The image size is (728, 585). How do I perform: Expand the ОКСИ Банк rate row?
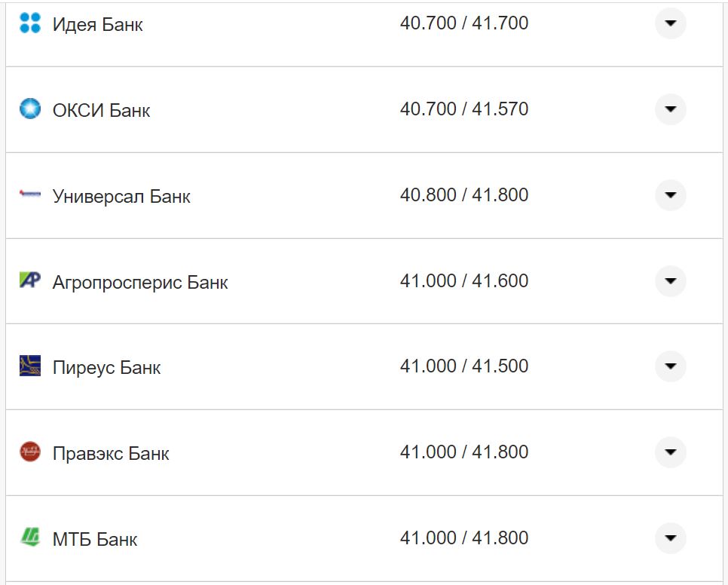coord(670,109)
